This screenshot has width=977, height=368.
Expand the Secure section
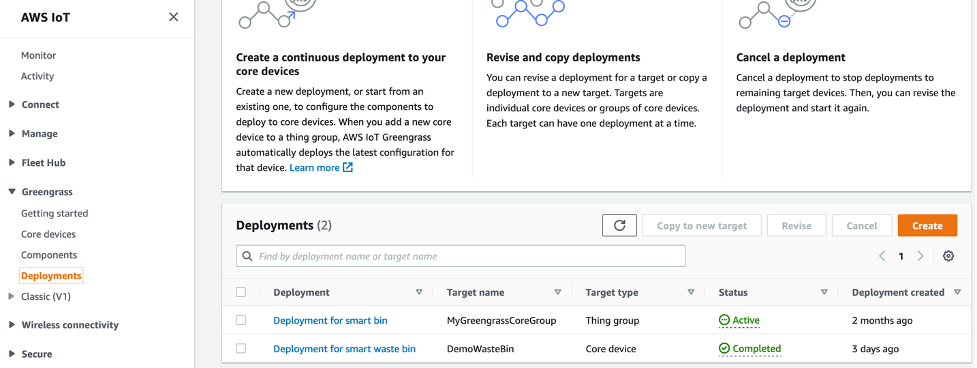12,354
